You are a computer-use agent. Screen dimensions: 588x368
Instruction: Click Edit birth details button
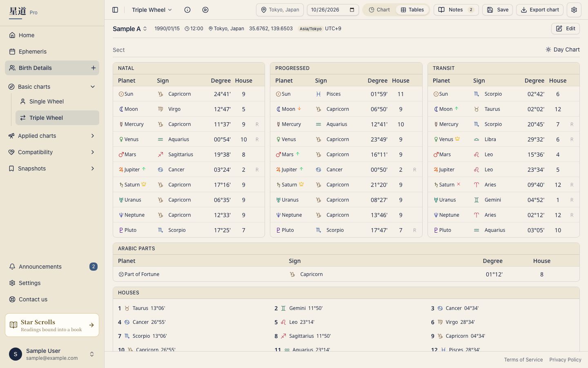pos(566,29)
